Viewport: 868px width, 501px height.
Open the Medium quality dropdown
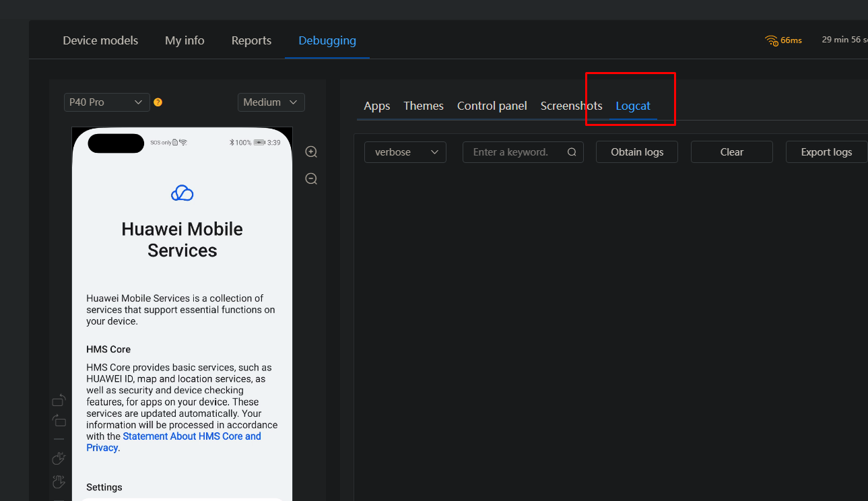271,102
